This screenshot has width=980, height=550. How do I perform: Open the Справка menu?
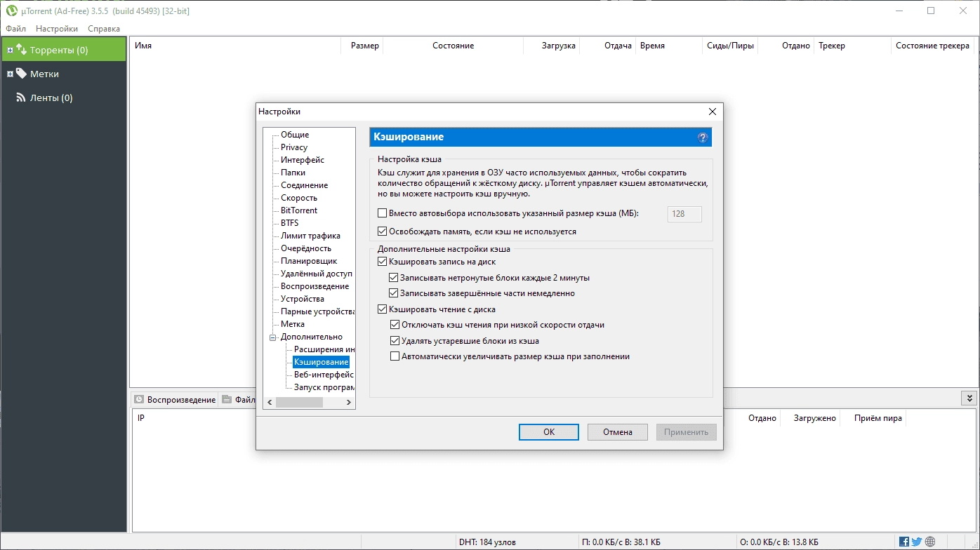pos(104,29)
